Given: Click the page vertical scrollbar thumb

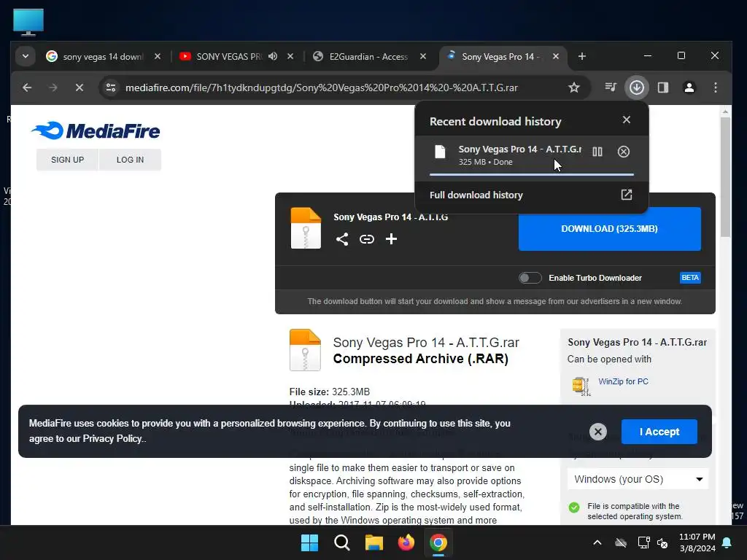Looking at the screenshot, I should click(x=725, y=176).
